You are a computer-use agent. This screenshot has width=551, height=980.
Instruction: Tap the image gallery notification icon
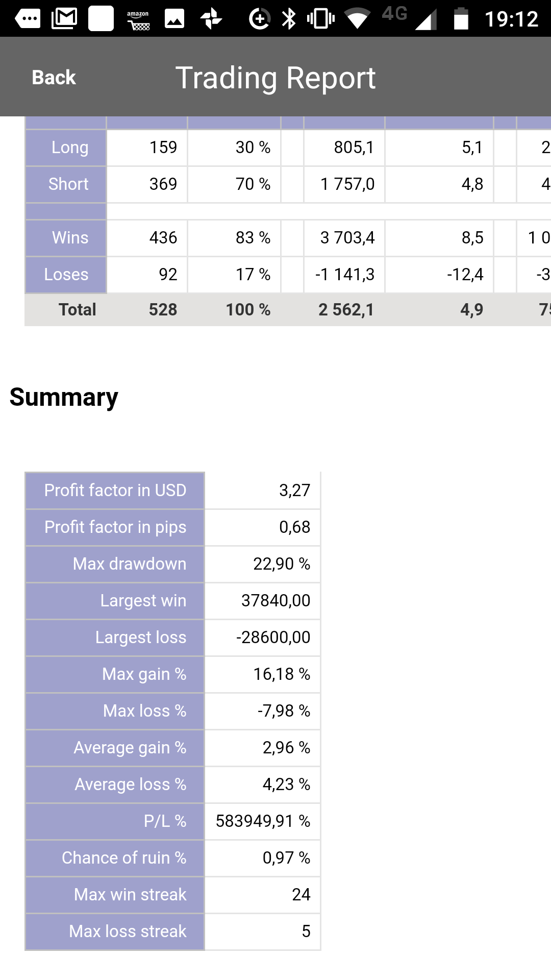tap(174, 19)
